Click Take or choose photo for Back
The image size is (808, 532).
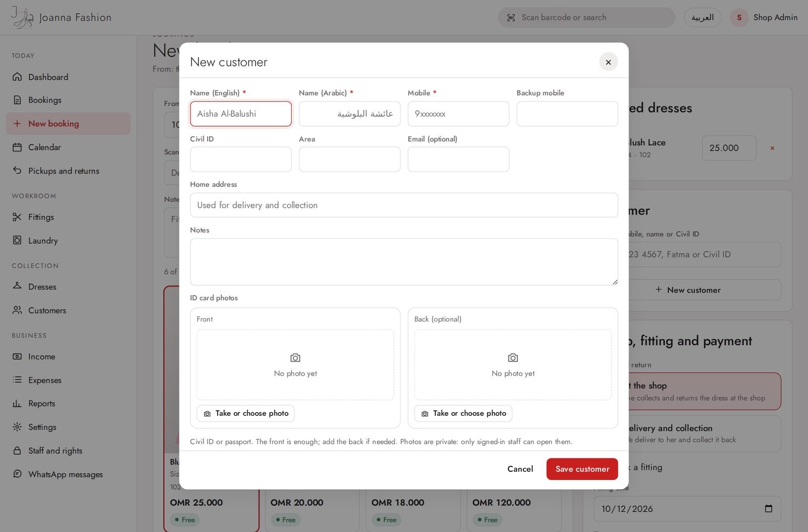coord(463,413)
